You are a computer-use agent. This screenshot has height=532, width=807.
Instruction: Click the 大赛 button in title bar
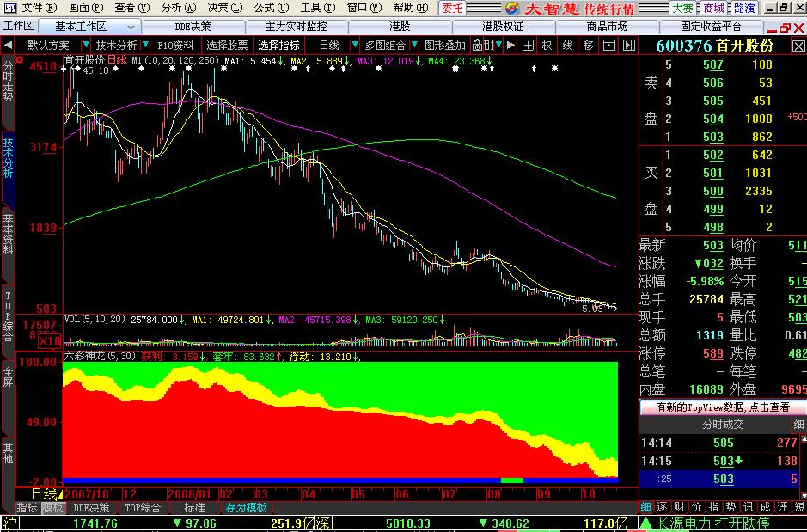683,8
